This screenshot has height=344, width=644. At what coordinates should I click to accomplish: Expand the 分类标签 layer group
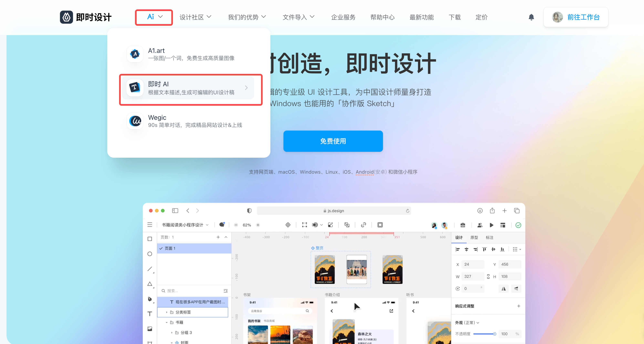coord(166,312)
